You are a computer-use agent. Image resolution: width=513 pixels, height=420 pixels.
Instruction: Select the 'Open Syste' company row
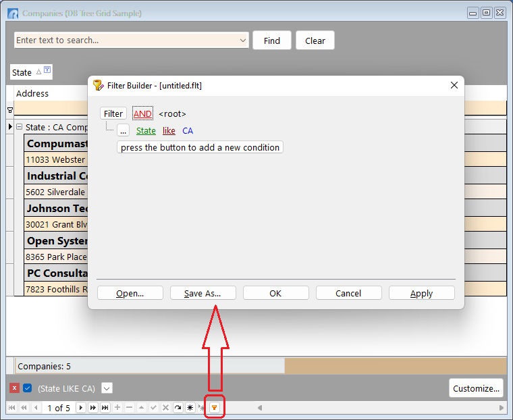tap(56, 240)
